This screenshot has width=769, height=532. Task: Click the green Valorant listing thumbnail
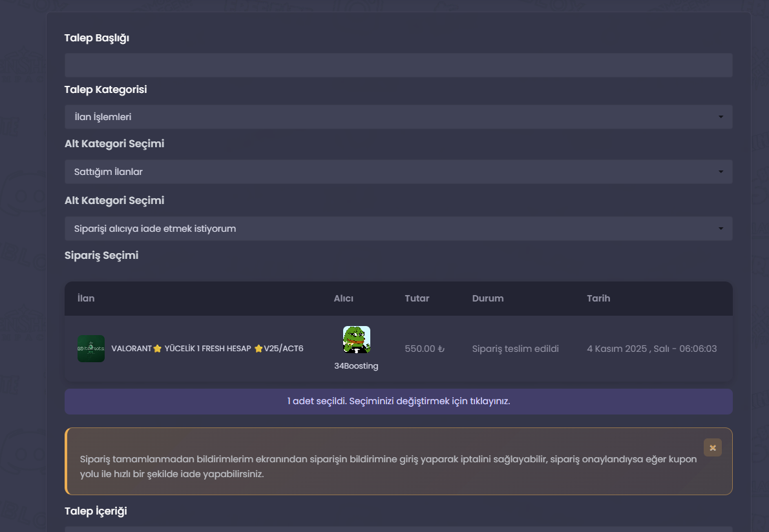click(91, 349)
